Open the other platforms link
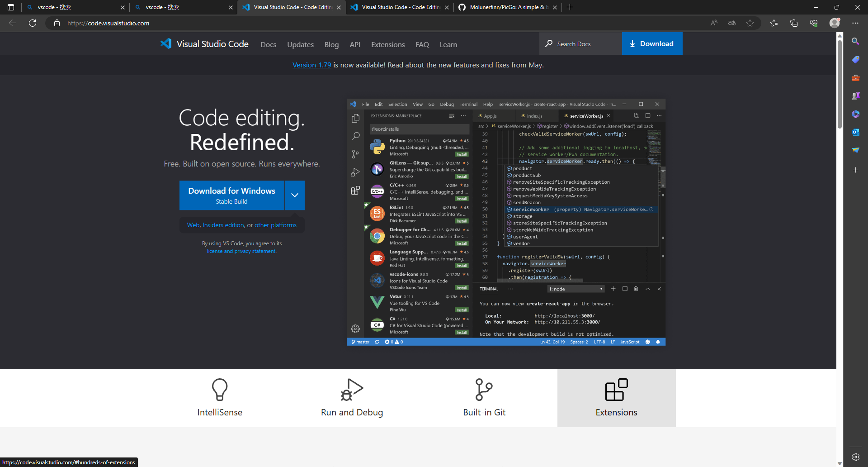Image resolution: width=868 pixels, height=467 pixels. point(275,225)
